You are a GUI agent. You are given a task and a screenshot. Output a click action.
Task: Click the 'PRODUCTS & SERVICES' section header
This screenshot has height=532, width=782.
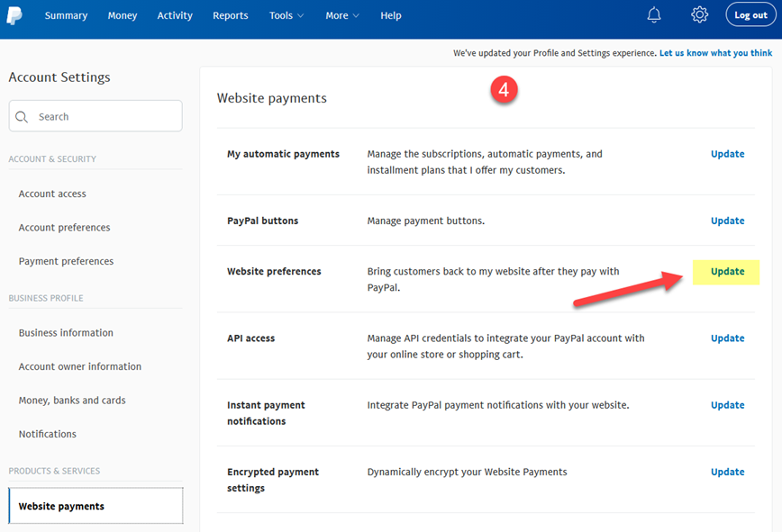point(54,471)
